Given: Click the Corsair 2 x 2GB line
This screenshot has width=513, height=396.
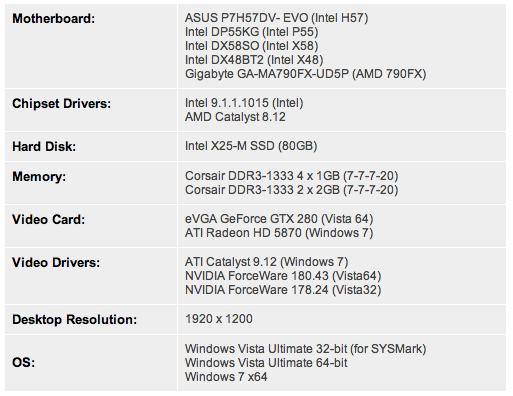Looking at the screenshot, I should pos(292,190).
